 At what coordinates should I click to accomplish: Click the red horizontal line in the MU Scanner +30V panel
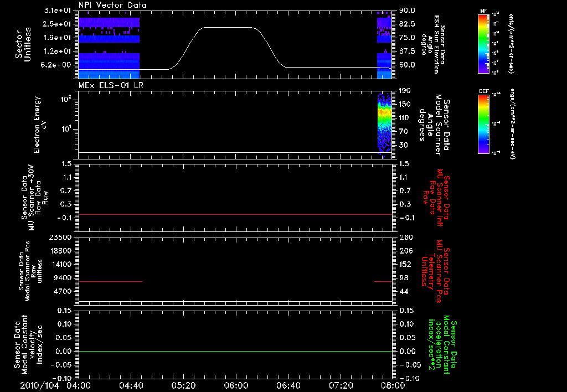(x=235, y=215)
